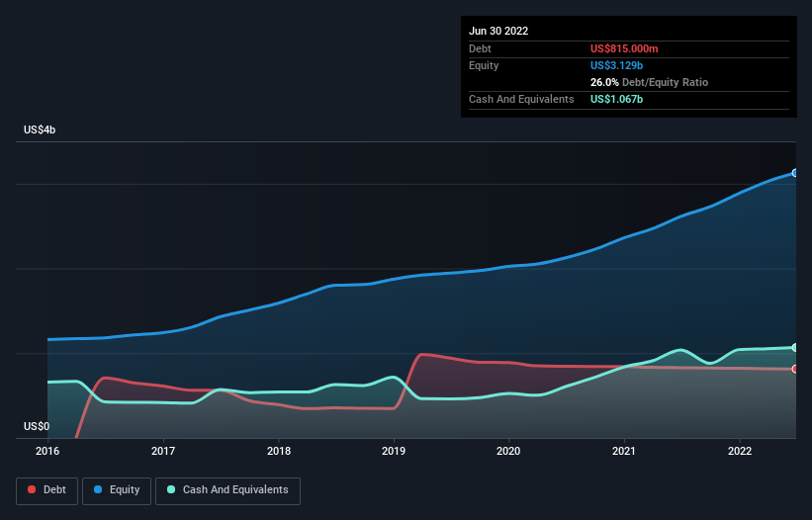Click the 2018 x-axis label
812x520 pixels.
coord(279,451)
